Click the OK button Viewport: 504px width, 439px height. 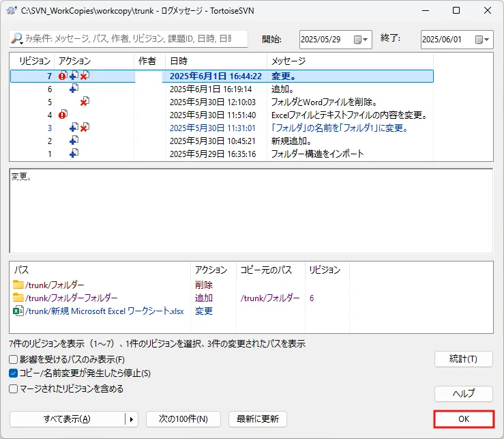pos(464,419)
